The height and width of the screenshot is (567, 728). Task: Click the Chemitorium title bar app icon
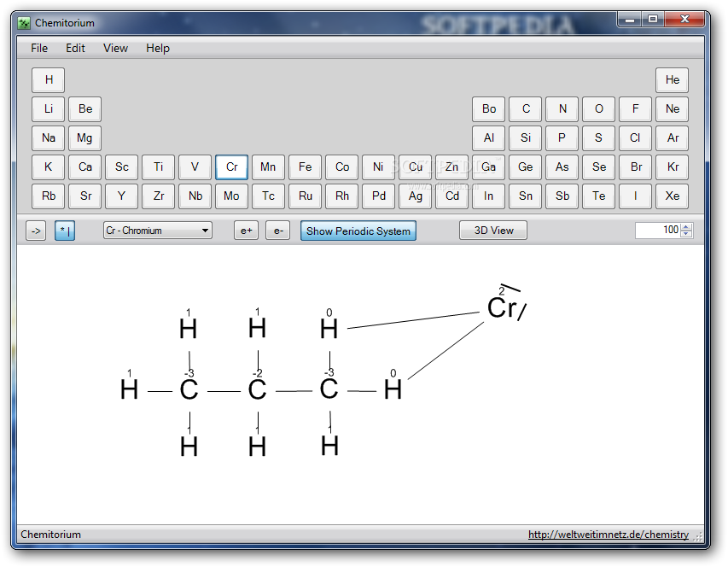point(24,23)
